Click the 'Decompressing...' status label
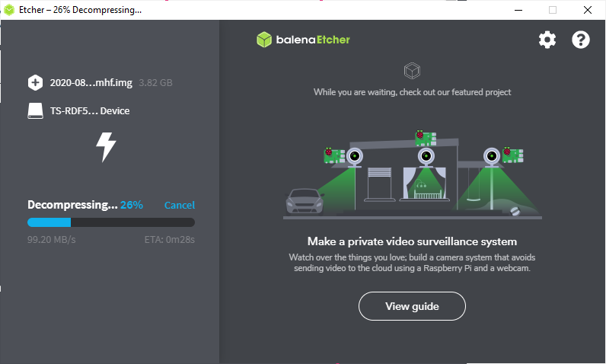Viewport: 606px width, 364px height. 72,205
